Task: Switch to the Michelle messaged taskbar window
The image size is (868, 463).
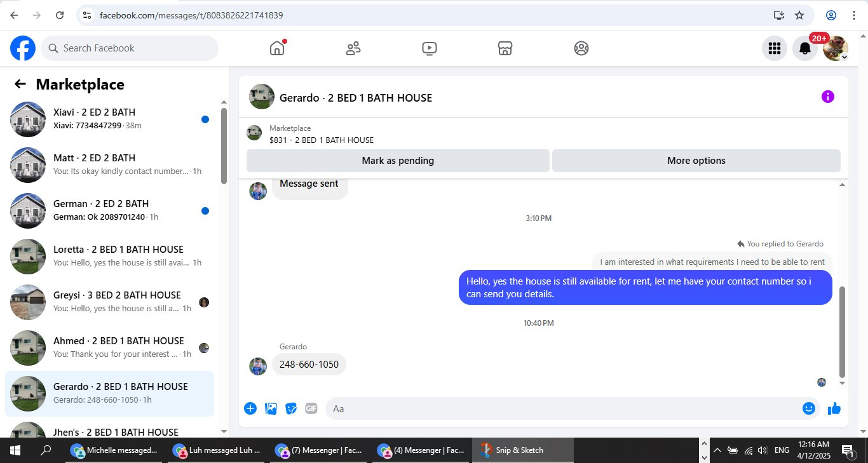Action: pyautogui.click(x=114, y=450)
